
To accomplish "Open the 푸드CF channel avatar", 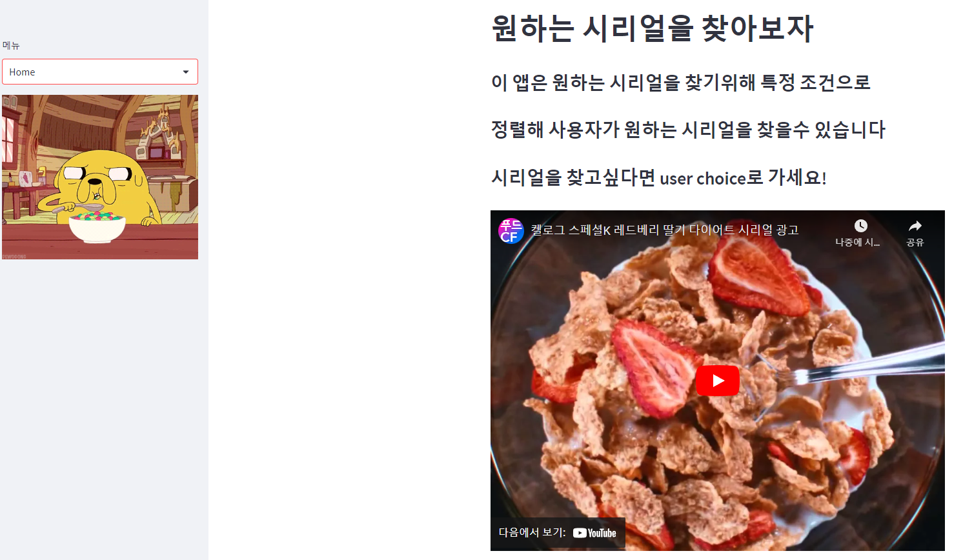I will pos(511,230).
